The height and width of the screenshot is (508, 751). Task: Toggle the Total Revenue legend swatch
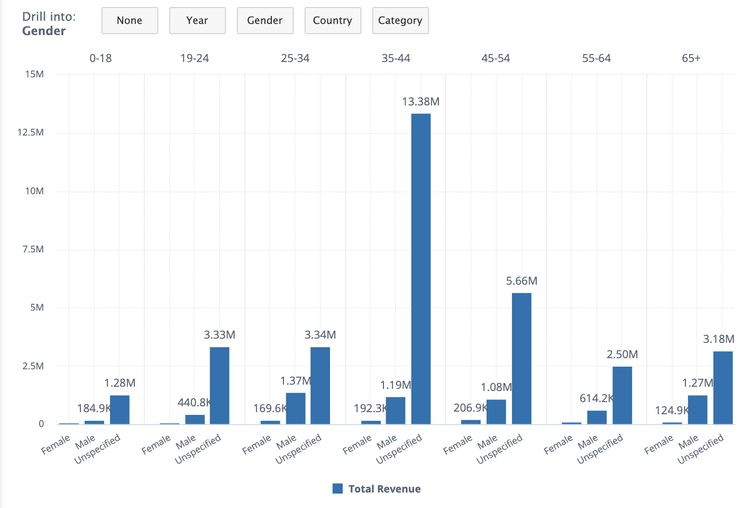[337, 489]
